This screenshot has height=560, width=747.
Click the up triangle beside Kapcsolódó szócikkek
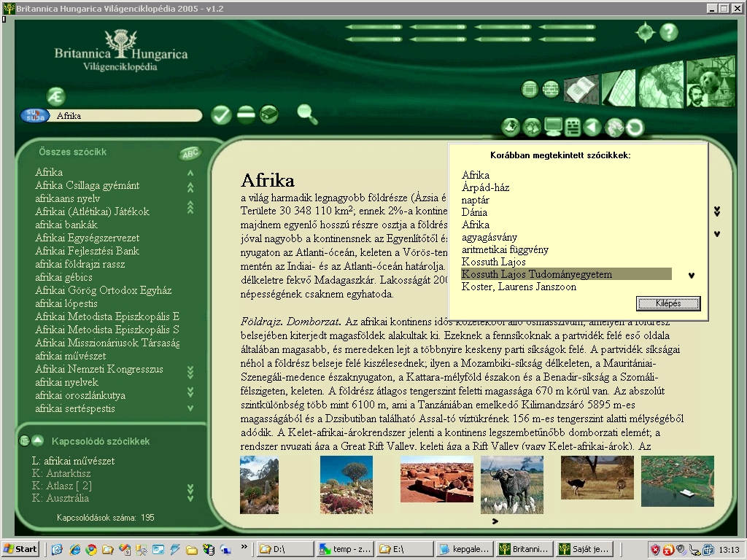[38, 440]
